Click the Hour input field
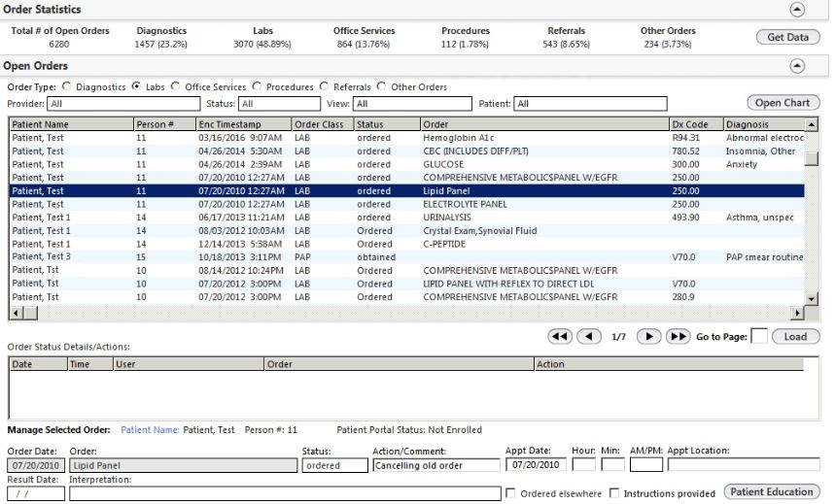835x504 pixels. [583, 464]
